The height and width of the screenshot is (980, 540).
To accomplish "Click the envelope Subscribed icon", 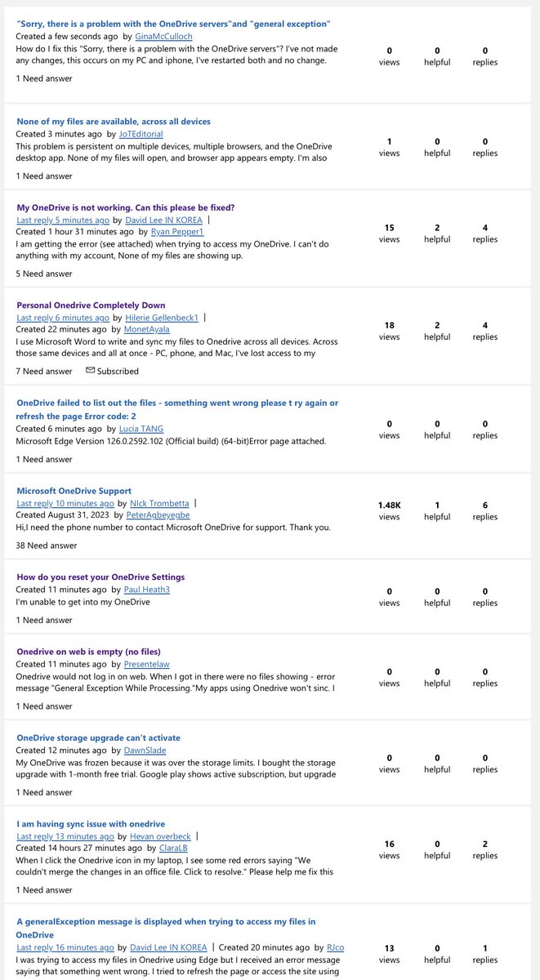I will point(90,371).
